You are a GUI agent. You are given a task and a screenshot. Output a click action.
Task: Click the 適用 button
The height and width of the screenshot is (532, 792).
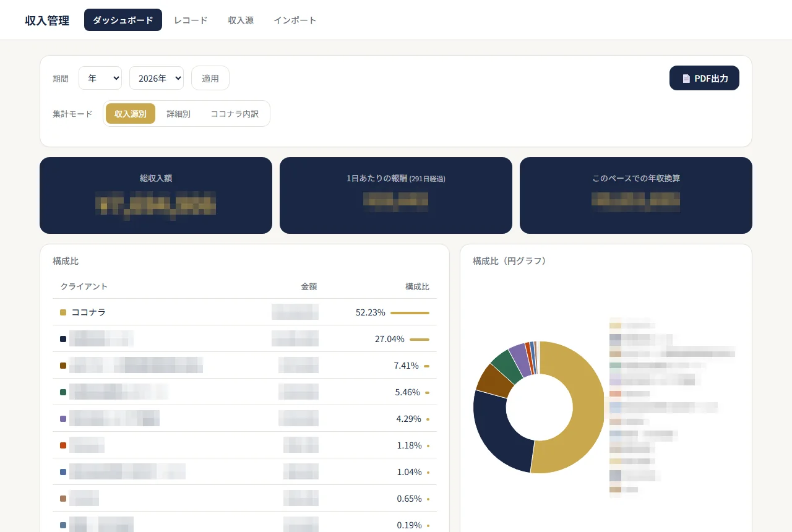pyautogui.click(x=210, y=78)
